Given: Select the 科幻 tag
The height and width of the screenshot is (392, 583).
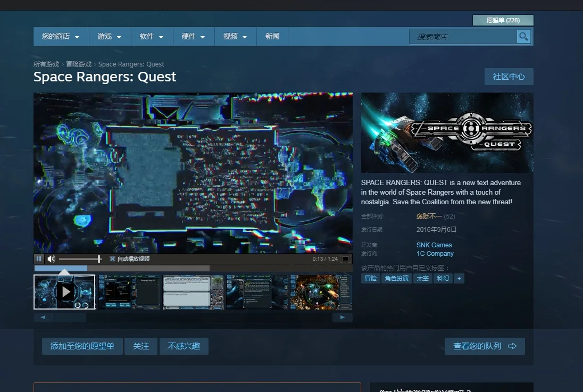Looking at the screenshot, I should point(443,278).
